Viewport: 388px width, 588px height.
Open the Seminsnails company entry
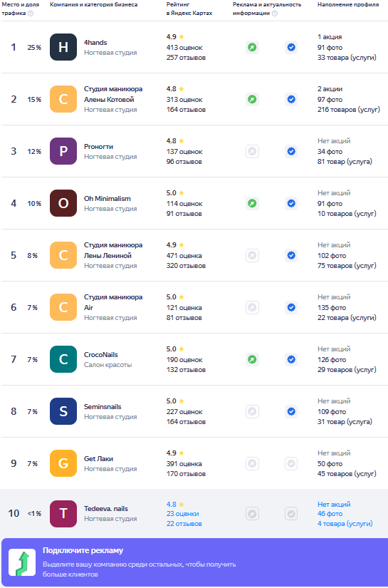click(103, 406)
